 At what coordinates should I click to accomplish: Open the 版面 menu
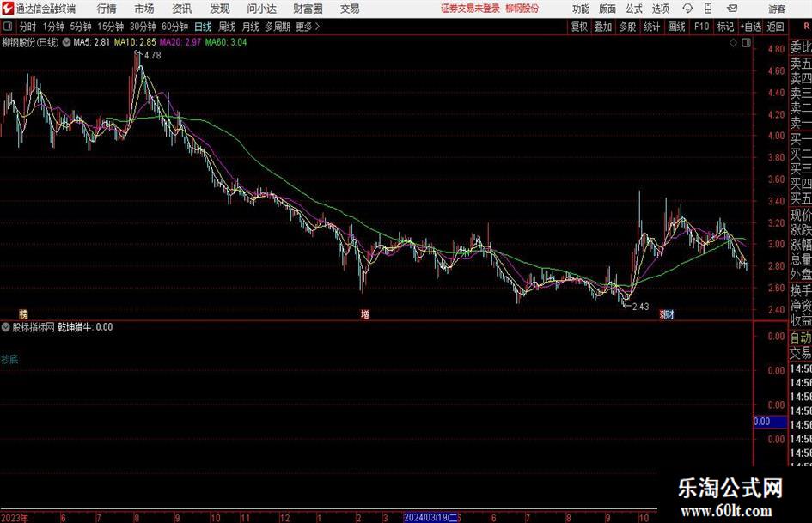[x=607, y=9]
